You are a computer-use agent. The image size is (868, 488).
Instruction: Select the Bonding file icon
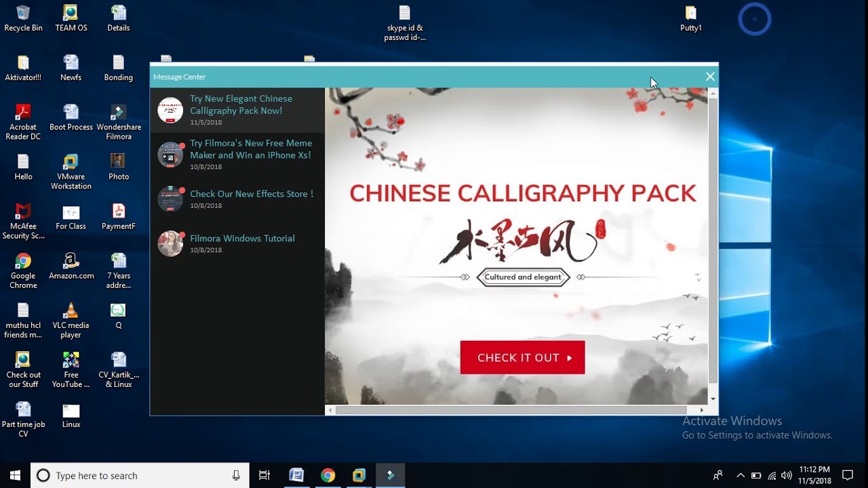click(x=119, y=68)
